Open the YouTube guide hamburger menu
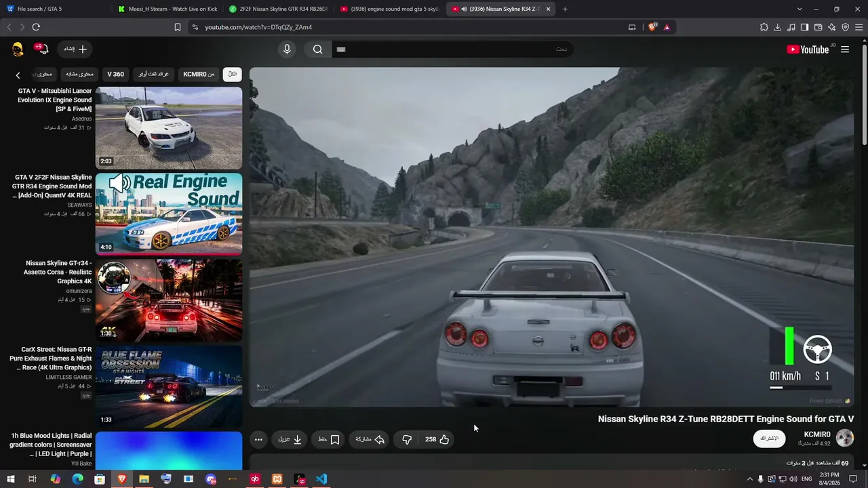The width and height of the screenshot is (868, 488). click(845, 49)
